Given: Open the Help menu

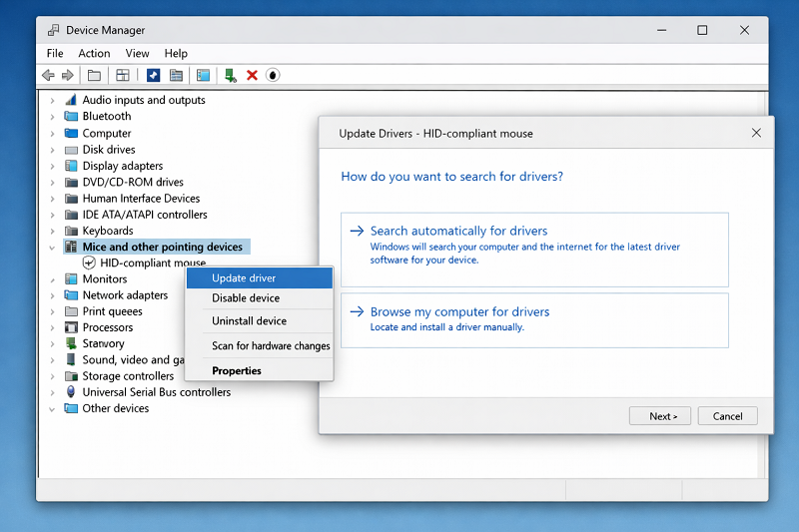Looking at the screenshot, I should (x=176, y=54).
